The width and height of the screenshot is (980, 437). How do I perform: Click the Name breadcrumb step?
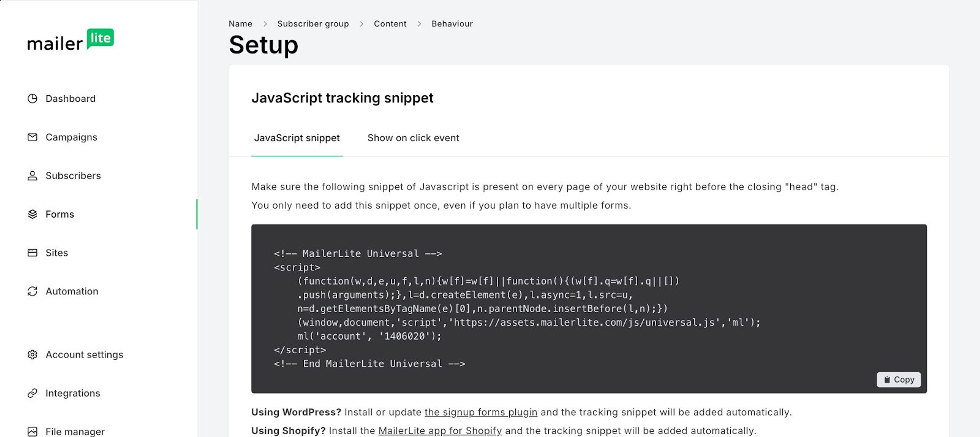click(x=240, y=23)
